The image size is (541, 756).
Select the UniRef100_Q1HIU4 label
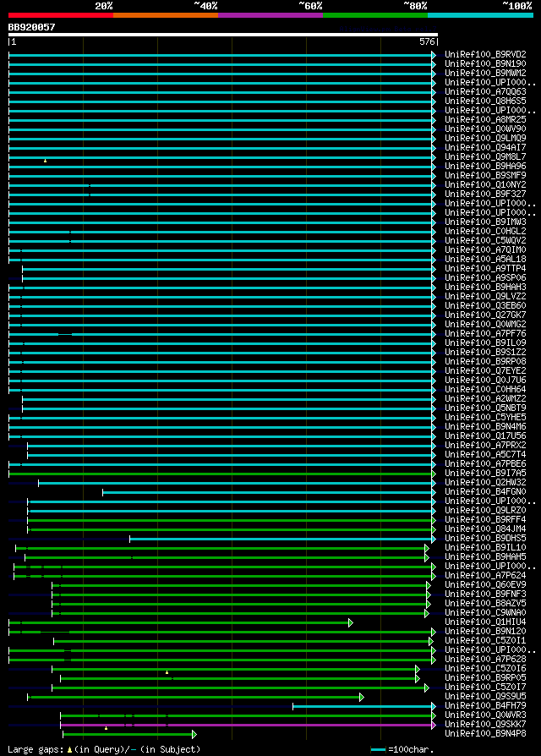point(485,622)
